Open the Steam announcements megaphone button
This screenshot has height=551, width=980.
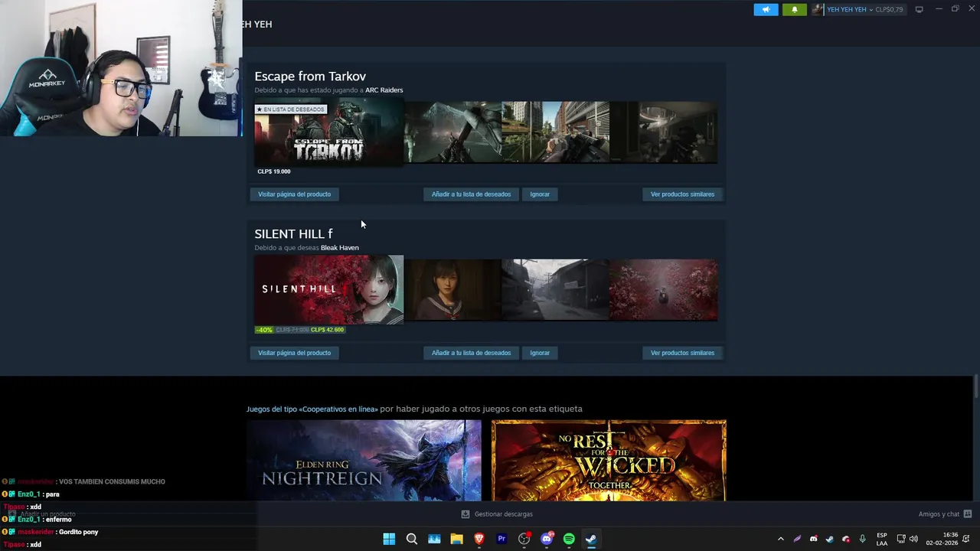click(x=766, y=9)
